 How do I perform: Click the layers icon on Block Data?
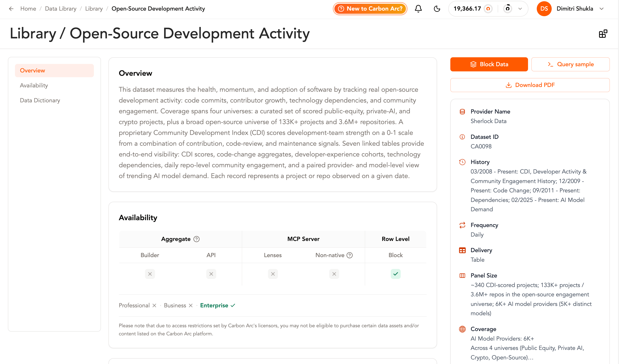[x=473, y=65]
